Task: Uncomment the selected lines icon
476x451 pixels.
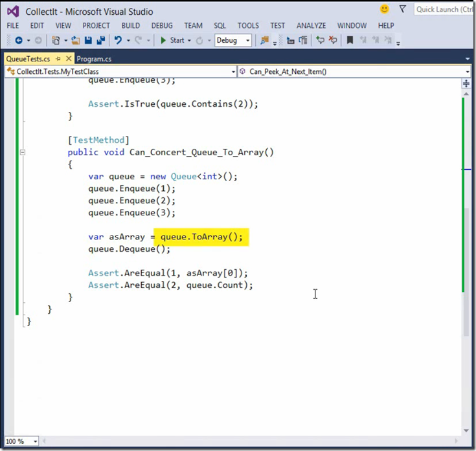Action: tap(333, 40)
